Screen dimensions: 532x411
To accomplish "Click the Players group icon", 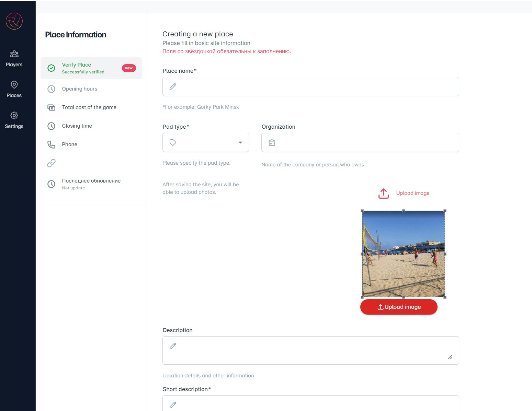I will [x=14, y=54].
